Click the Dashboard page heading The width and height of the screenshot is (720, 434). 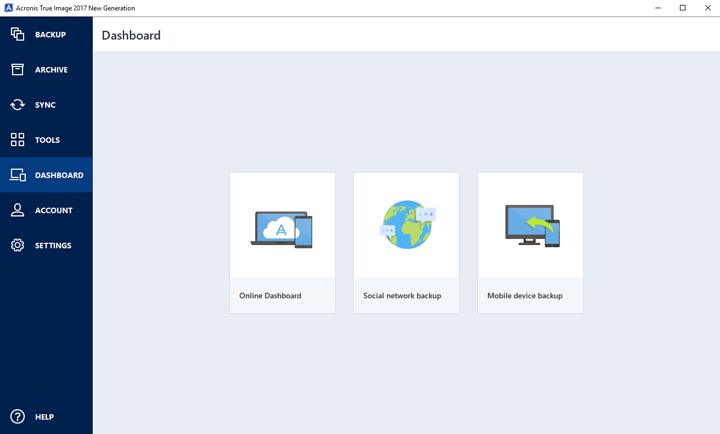click(x=131, y=35)
